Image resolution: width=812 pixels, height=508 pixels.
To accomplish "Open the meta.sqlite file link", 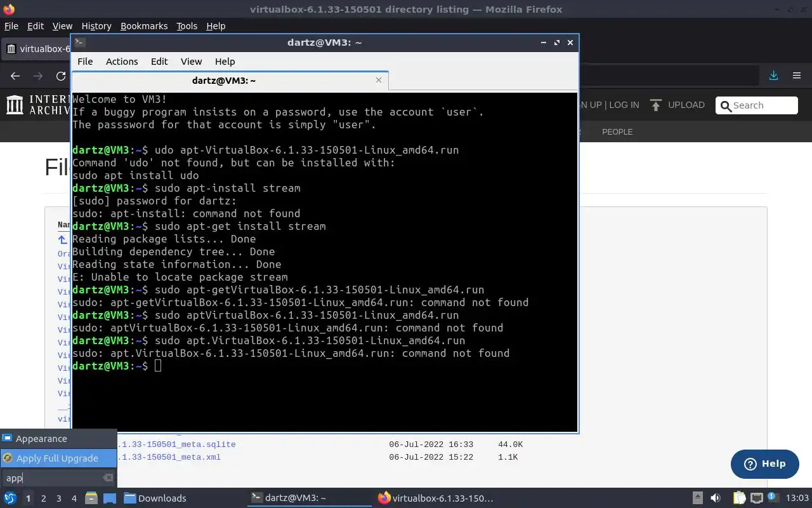I will pyautogui.click(x=176, y=444).
